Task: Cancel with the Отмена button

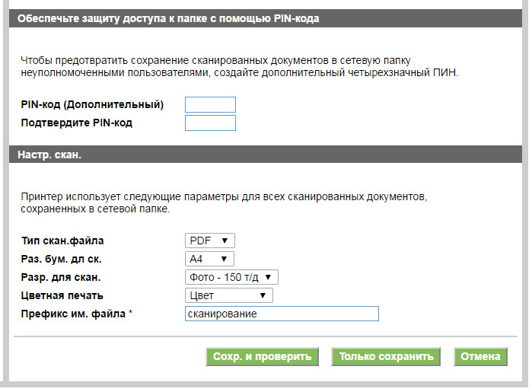Action: 479,356
